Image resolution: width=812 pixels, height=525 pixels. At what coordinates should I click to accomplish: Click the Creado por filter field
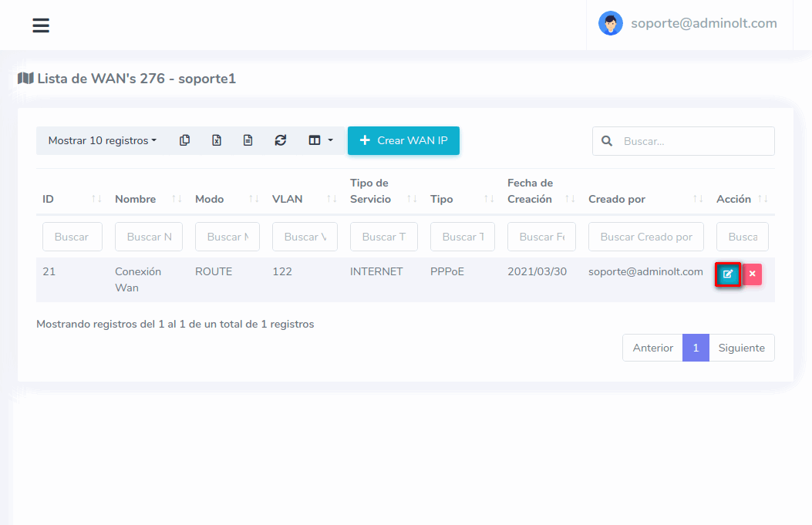[x=645, y=237]
